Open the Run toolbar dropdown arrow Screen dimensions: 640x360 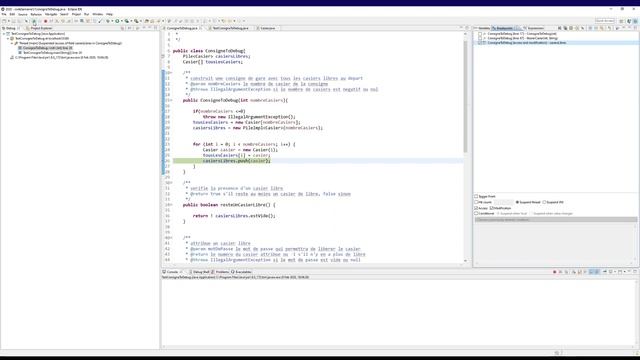tap(122, 21)
